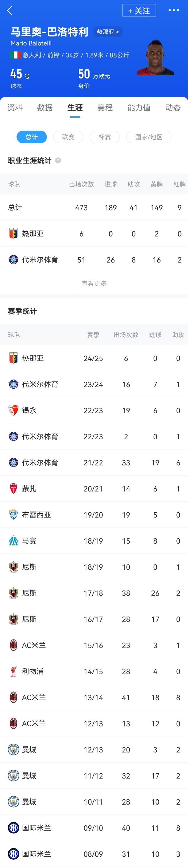This screenshot has width=188, height=868.
Task: Tap the Italy flag icon
Action: (x=15, y=55)
